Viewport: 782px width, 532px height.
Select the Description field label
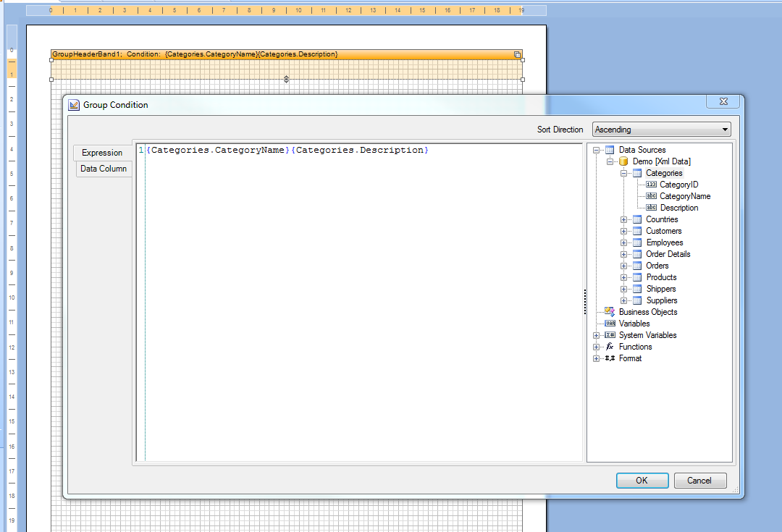click(x=678, y=208)
